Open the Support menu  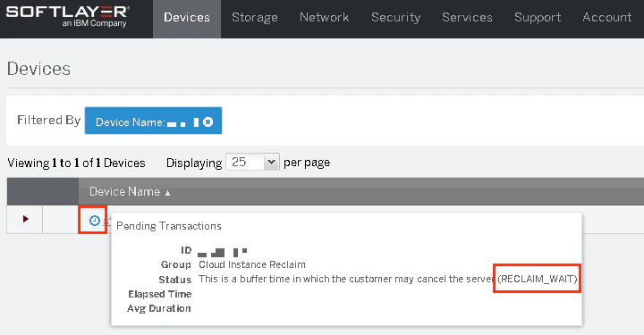click(538, 17)
